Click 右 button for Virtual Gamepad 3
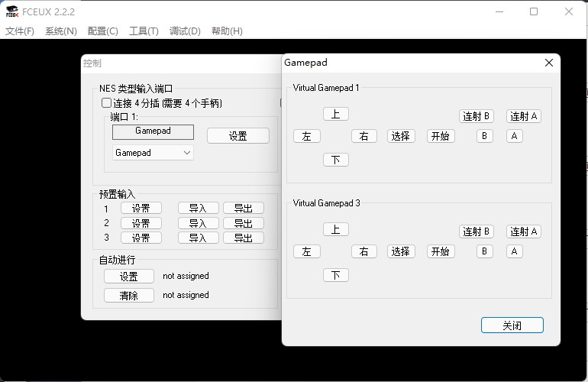 coord(363,251)
